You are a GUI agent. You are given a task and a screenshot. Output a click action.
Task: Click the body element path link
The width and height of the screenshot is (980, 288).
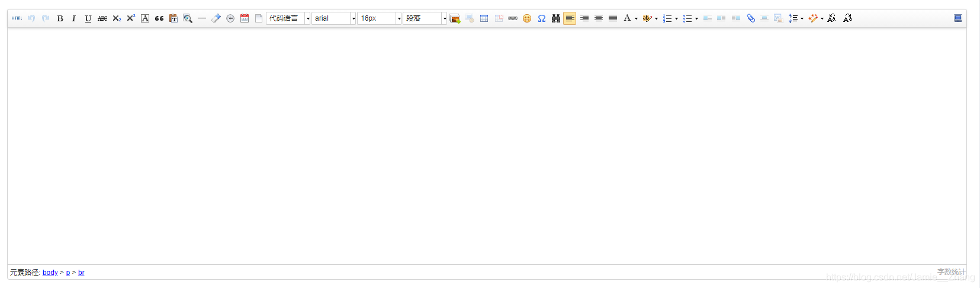(x=50, y=273)
